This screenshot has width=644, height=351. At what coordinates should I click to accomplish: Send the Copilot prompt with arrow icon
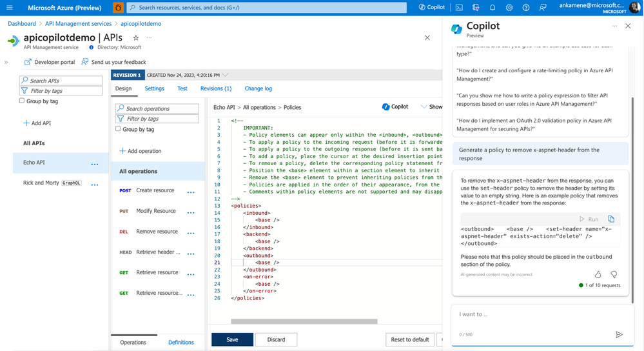(620, 335)
